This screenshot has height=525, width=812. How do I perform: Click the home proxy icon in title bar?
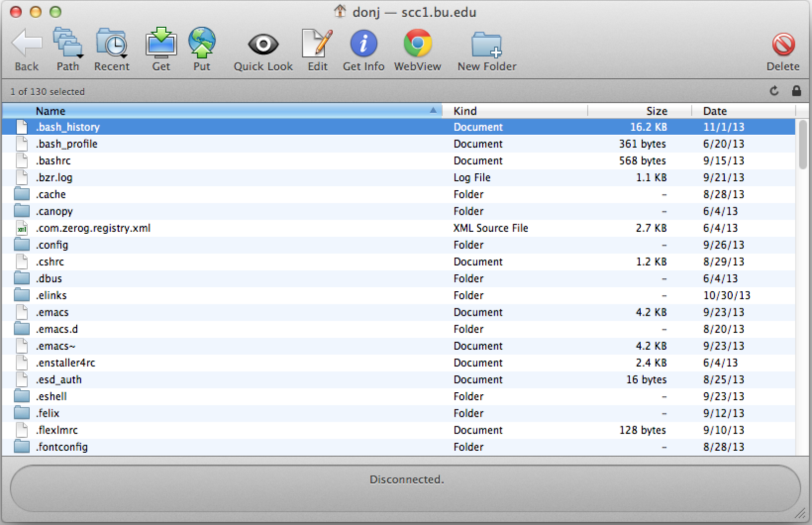(x=340, y=11)
